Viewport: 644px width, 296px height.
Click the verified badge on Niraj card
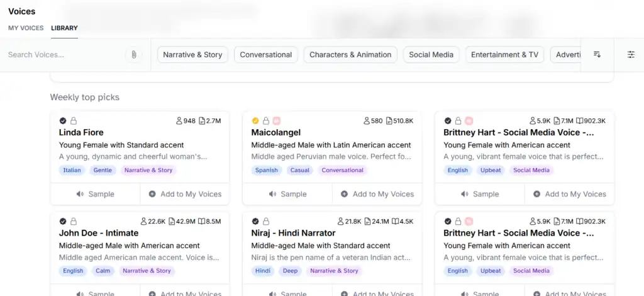click(x=255, y=222)
